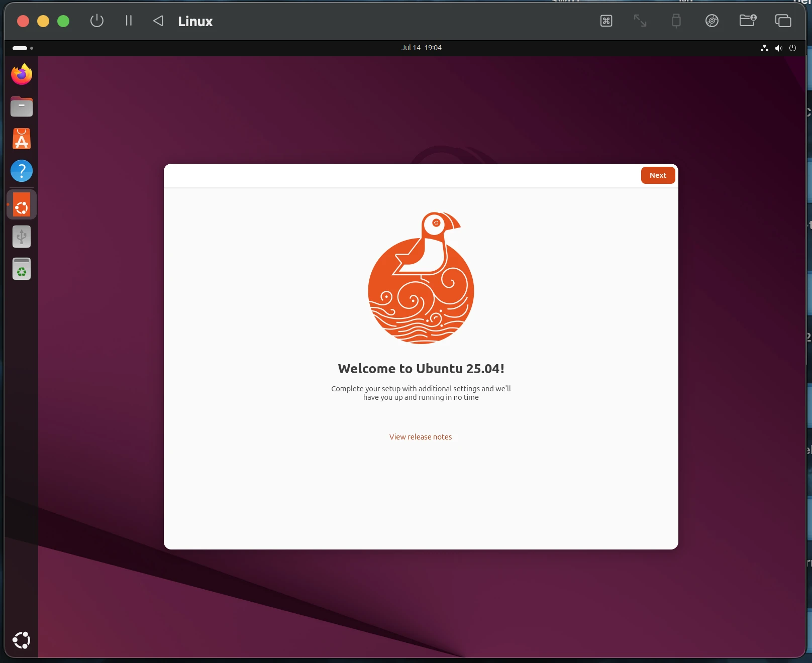812x663 pixels.
Task: Open the shared folder toolbar icon
Action: pos(748,21)
